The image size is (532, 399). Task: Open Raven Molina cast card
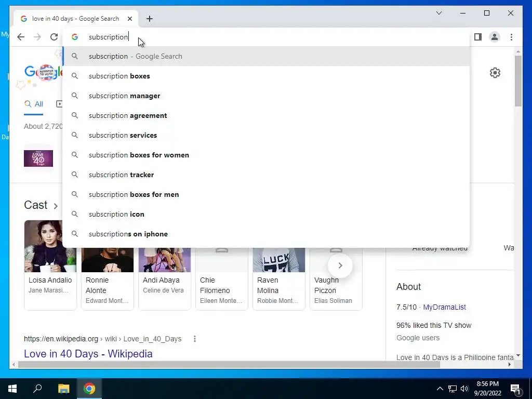click(279, 279)
